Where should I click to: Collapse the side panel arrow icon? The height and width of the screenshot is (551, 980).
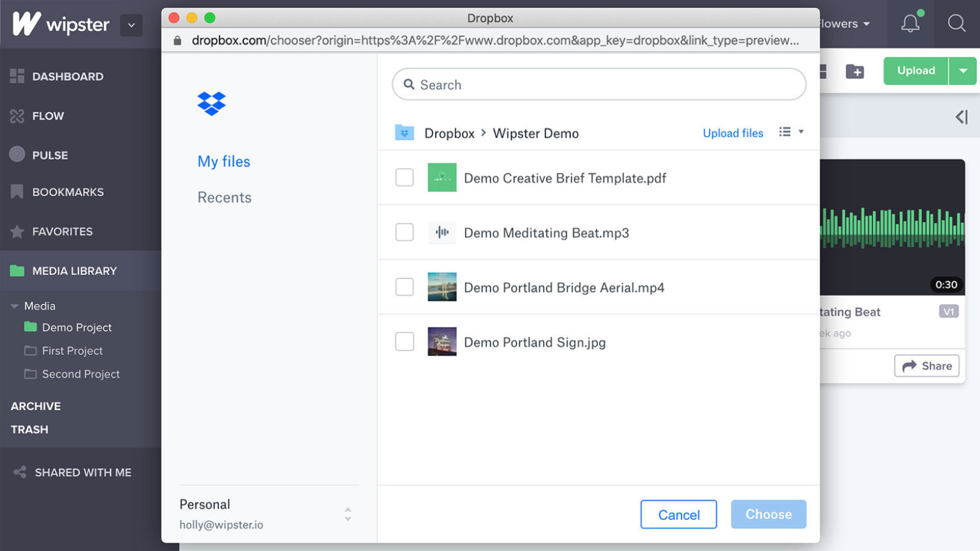click(961, 117)
